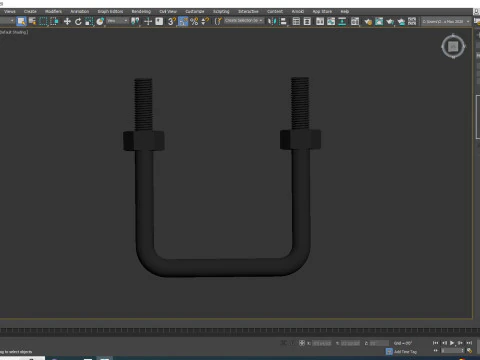
Task: Activate Select and Move tool
Action: tap(67, 21)
